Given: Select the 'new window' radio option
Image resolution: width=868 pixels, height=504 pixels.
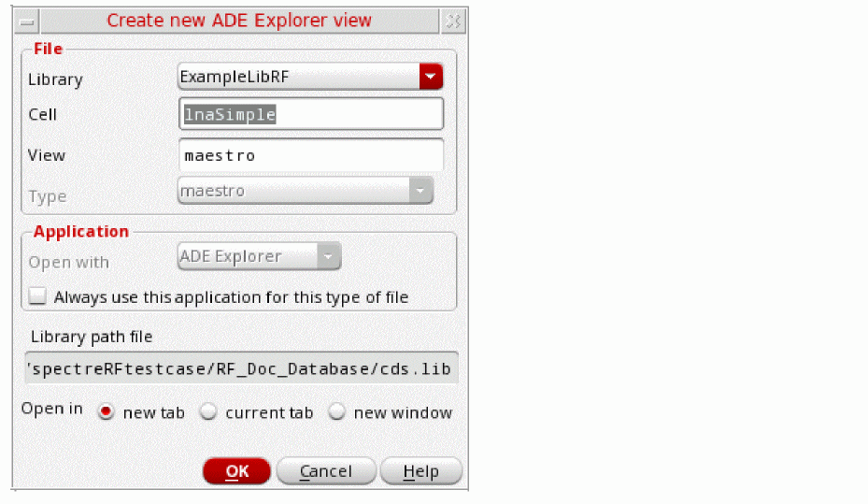Looking at the screenshot, I should [x=336, y=412].
